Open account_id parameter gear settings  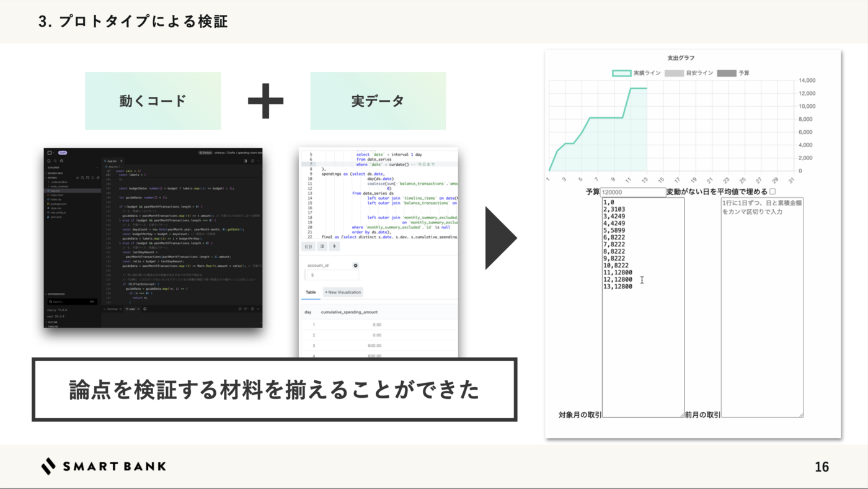tap(355, 265)
